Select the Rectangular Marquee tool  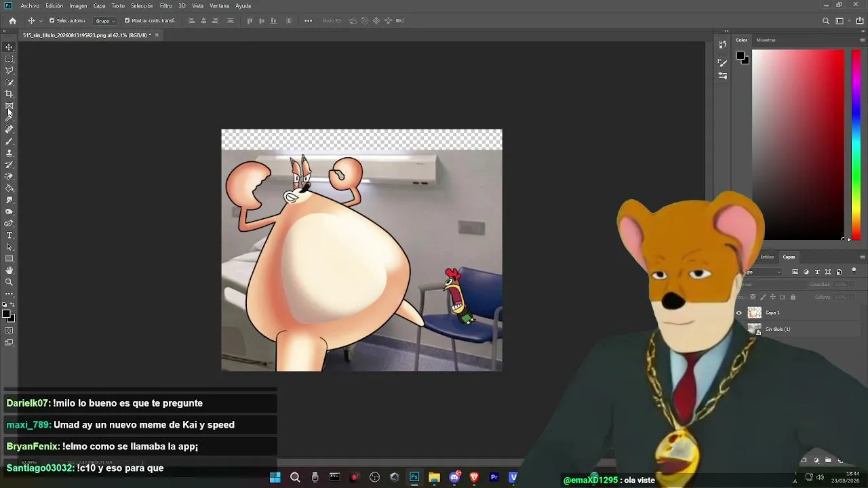(x=9, y=59)
